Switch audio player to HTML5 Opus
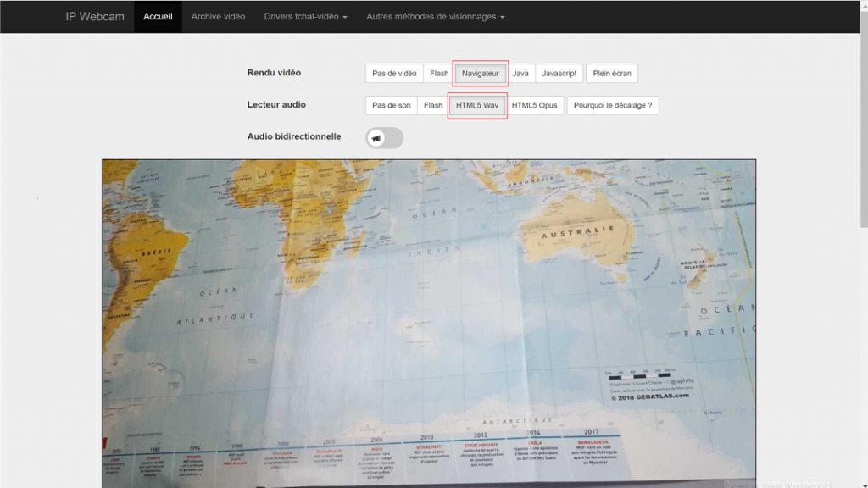Screen dimensions: 868x488 point(534,106)
